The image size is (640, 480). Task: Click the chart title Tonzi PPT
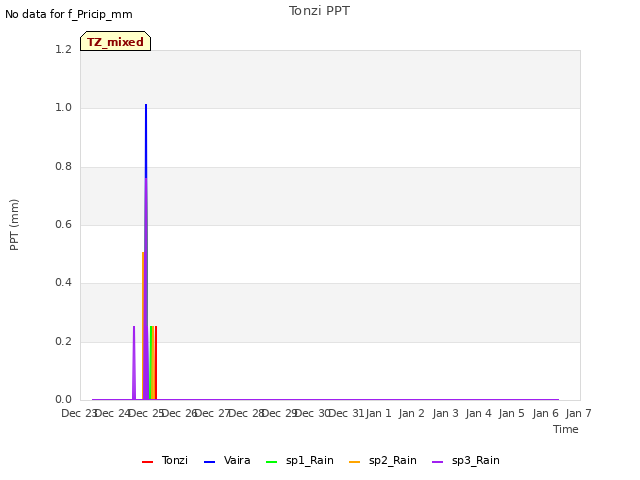pyautogui.click(x=319, y=11)
